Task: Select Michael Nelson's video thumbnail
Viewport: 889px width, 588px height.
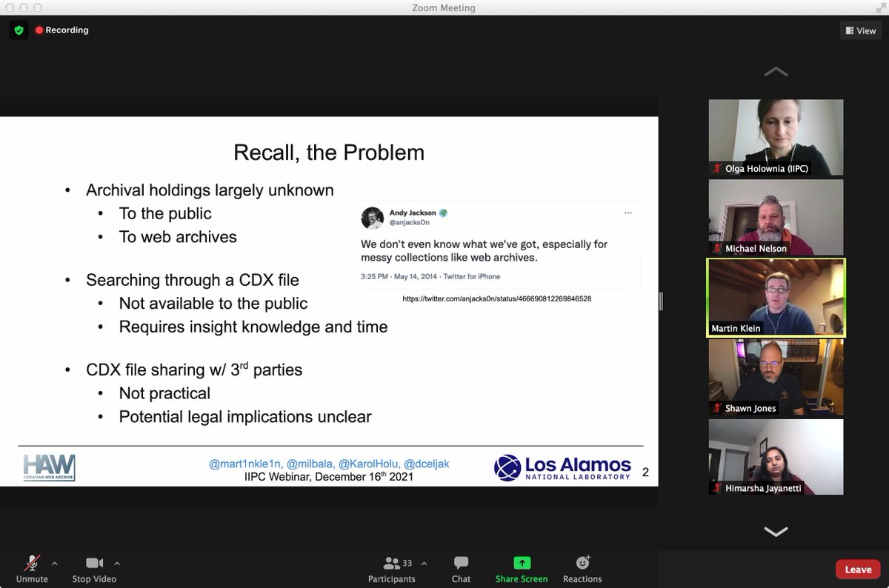Action: click(776, 217)
